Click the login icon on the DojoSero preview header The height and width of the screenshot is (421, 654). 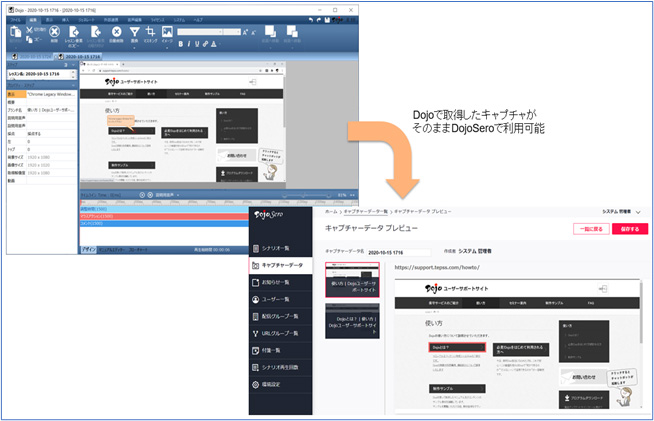click(602, 289)
